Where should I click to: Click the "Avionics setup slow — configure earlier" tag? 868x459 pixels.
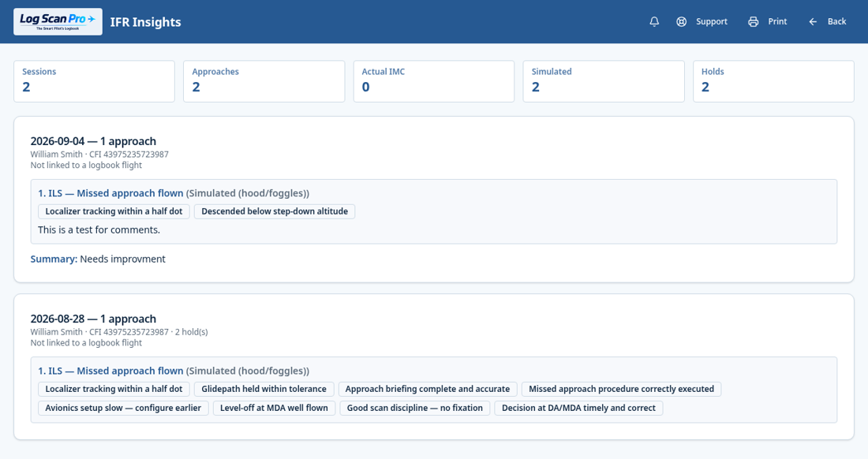(123, 408)
